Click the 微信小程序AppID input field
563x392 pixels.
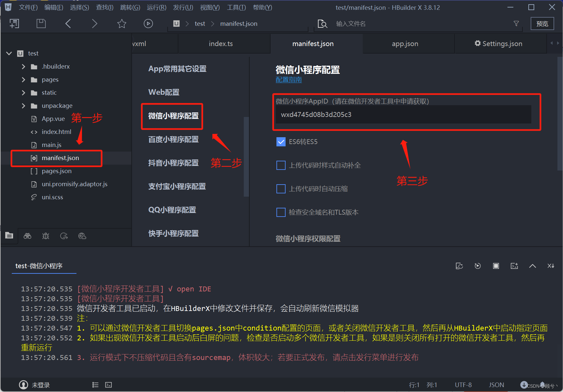[403, 115]
